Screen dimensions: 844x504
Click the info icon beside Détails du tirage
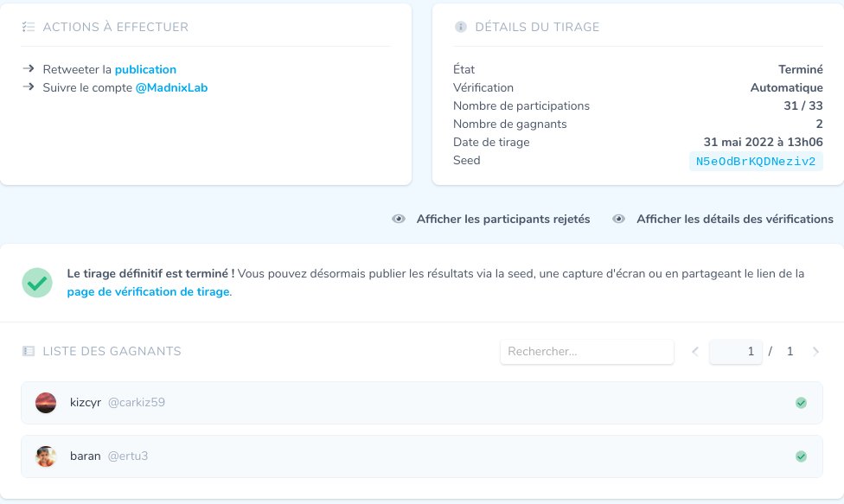461,27
